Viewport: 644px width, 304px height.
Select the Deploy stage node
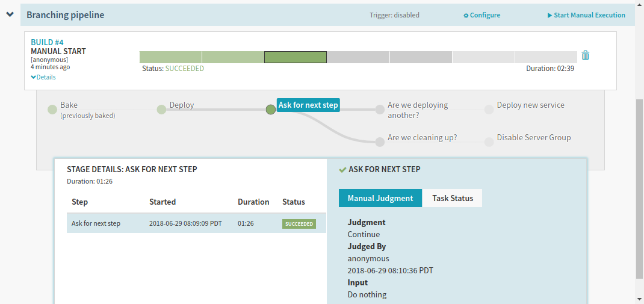[161, 110]
